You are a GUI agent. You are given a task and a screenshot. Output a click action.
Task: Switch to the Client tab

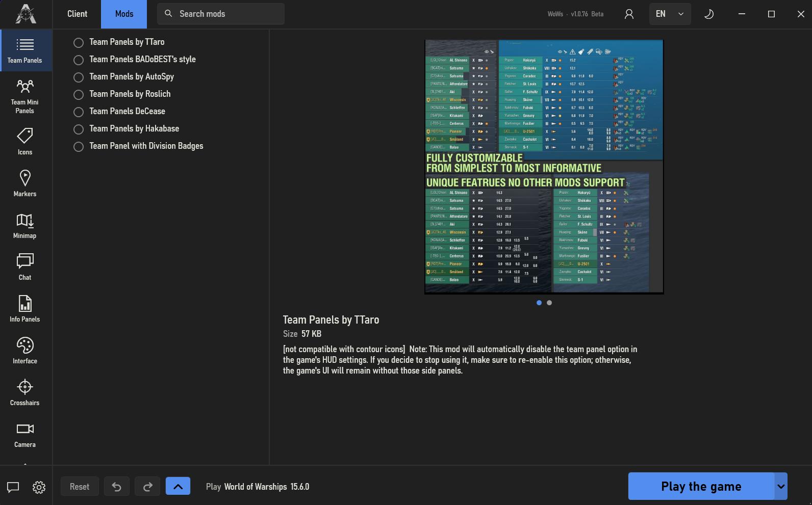(x=78, y=14)
